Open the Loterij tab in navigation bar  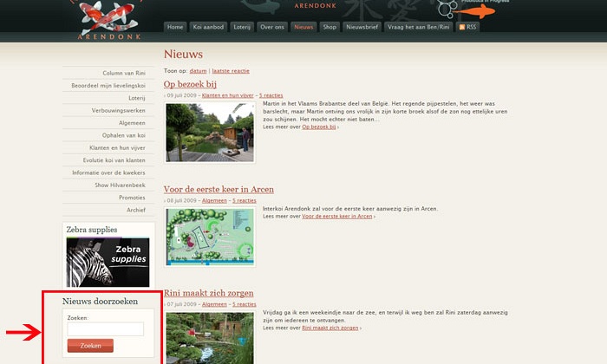pyautogui.click(x=242, y=27)
